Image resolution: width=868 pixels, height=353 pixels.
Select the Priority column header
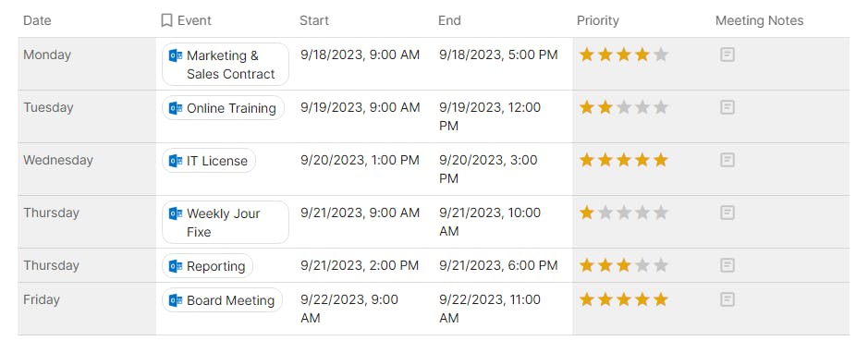click(598, 20)
